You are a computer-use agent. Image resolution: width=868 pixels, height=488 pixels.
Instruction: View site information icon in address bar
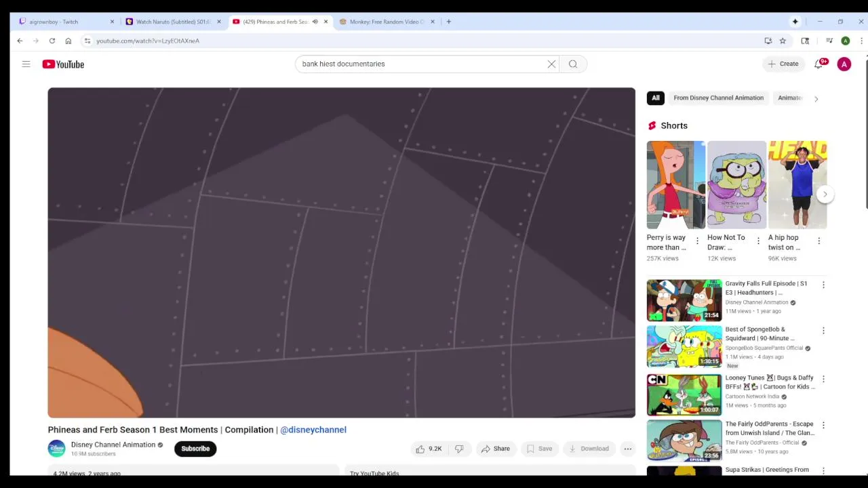[x=87, y=41]
